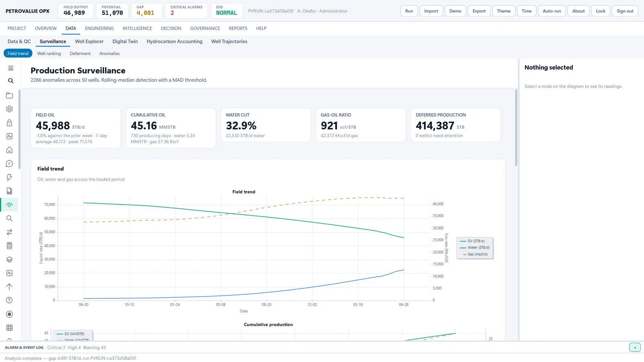Switch to the Well Explorer sub-tab

coord(89,41)
